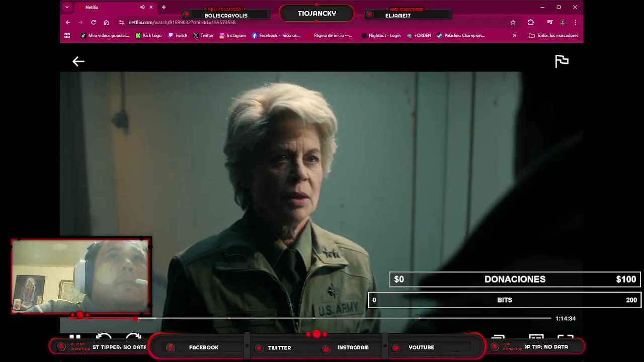Open the Chrome profile avatar
644x362 pixels.
tap(562, 23)
